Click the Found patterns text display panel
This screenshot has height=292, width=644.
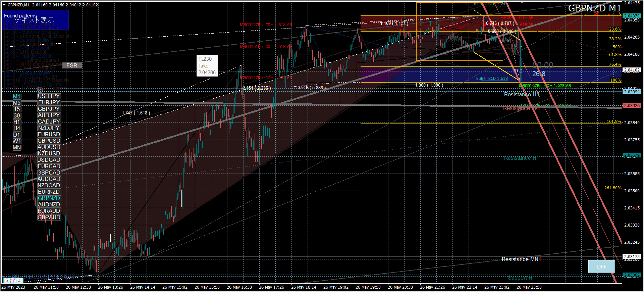click(x=36, y=20)
